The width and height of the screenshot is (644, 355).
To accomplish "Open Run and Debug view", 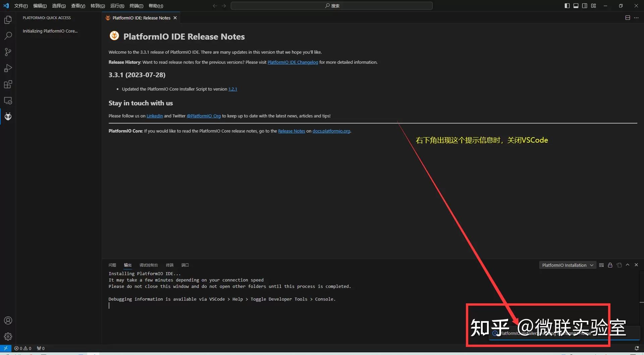I will point(8,68).
